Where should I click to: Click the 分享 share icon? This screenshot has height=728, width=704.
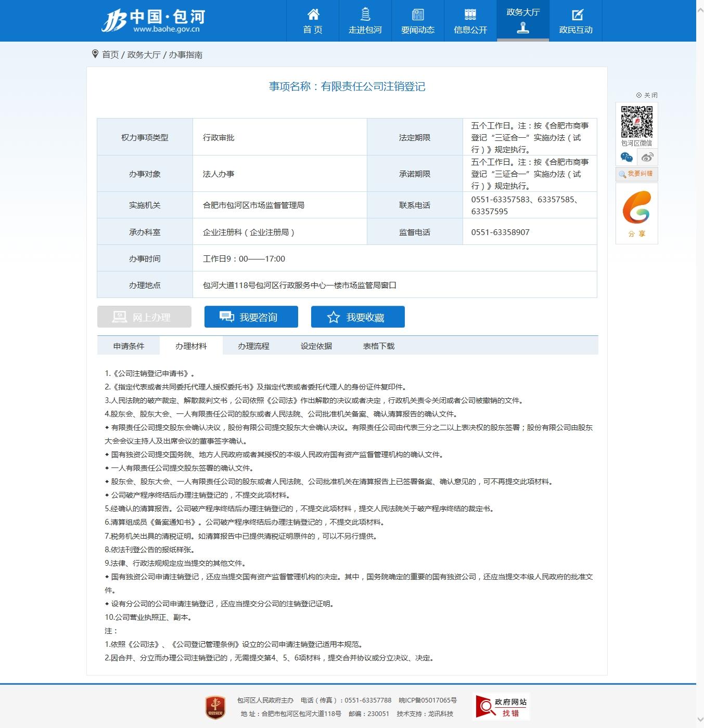[637, 214]
